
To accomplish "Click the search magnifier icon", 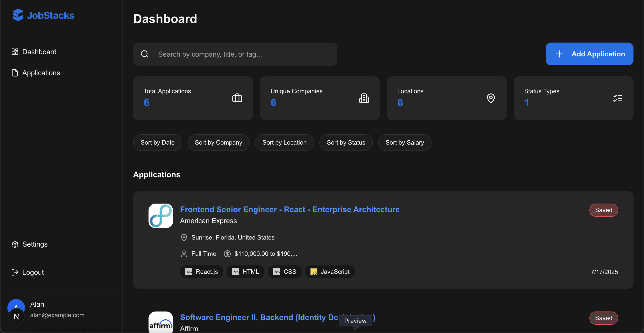I will [145, 54].
